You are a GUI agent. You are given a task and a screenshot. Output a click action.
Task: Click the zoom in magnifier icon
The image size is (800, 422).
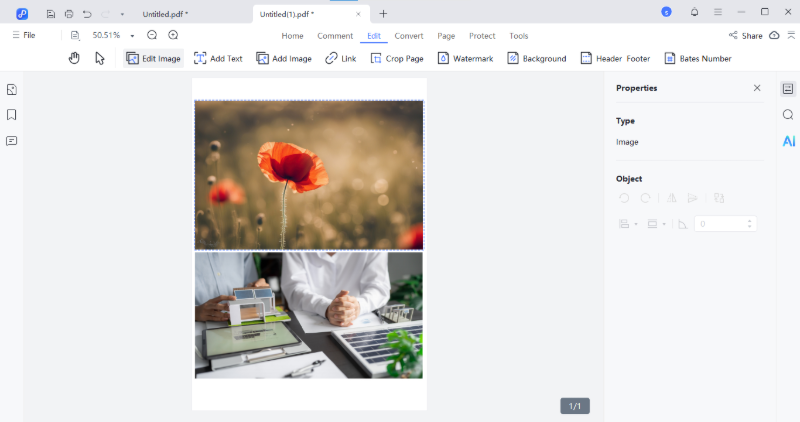pyautogui.click(x=173, y=35)
